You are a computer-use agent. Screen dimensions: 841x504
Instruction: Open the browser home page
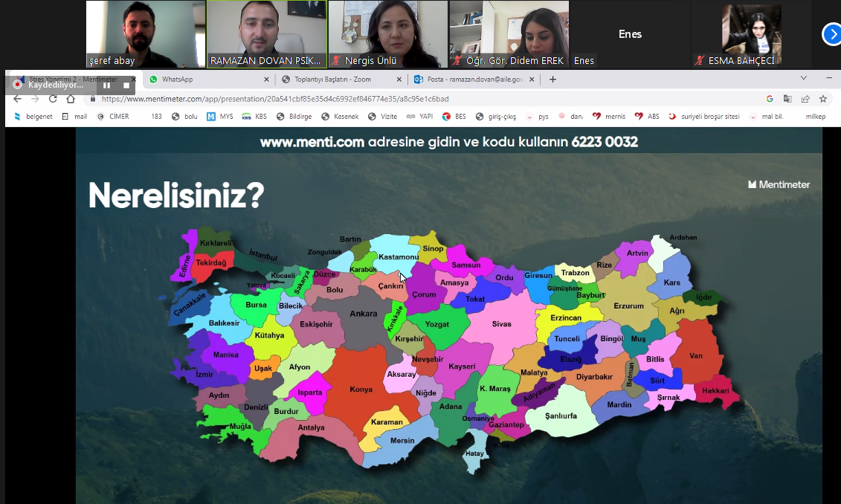71,99
